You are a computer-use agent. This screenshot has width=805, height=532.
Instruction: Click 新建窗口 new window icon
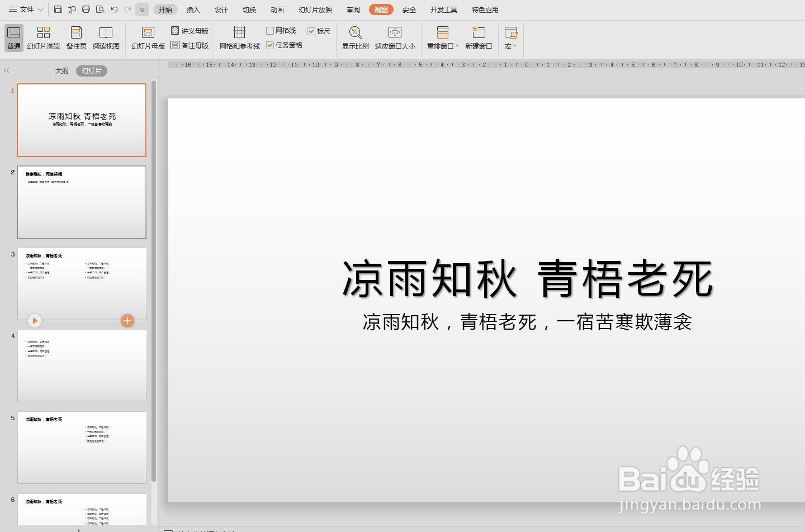pyautogui.click(x=479, y=38)
